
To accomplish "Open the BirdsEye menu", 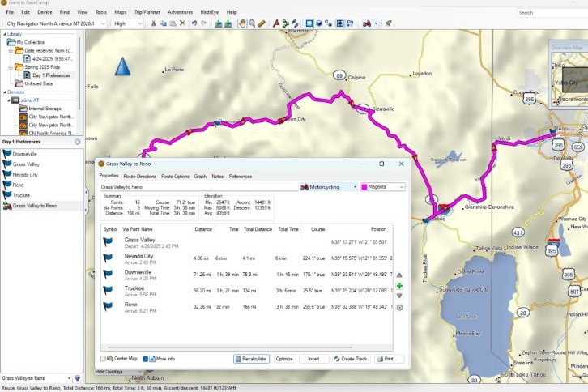I will 209,12.
